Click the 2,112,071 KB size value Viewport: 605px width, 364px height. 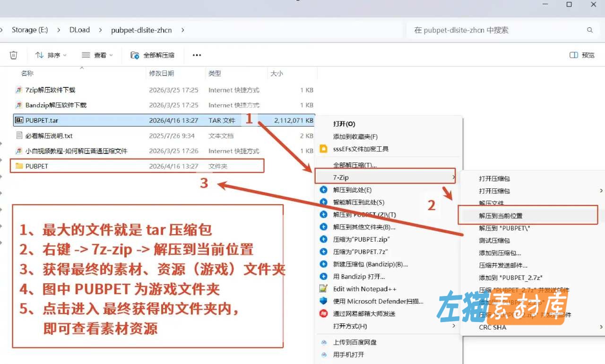(x=294, y=120)
